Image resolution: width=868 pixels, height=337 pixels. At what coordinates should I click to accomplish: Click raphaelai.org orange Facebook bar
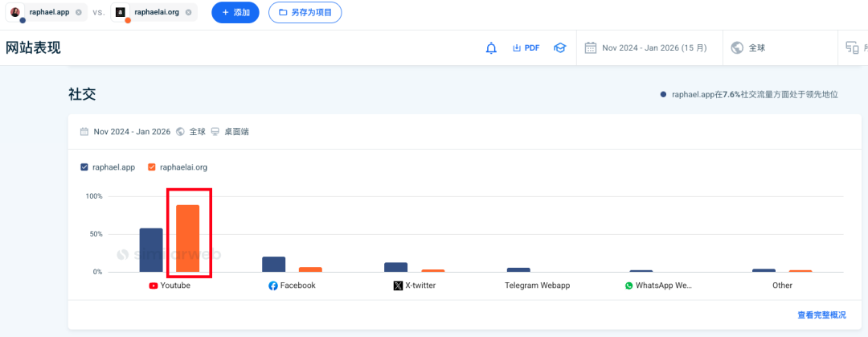310,269
